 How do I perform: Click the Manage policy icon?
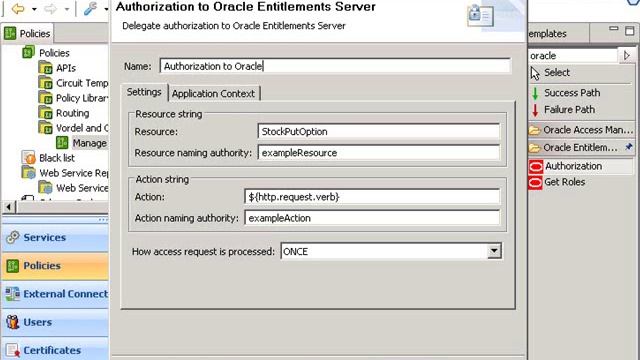(62, 143)
